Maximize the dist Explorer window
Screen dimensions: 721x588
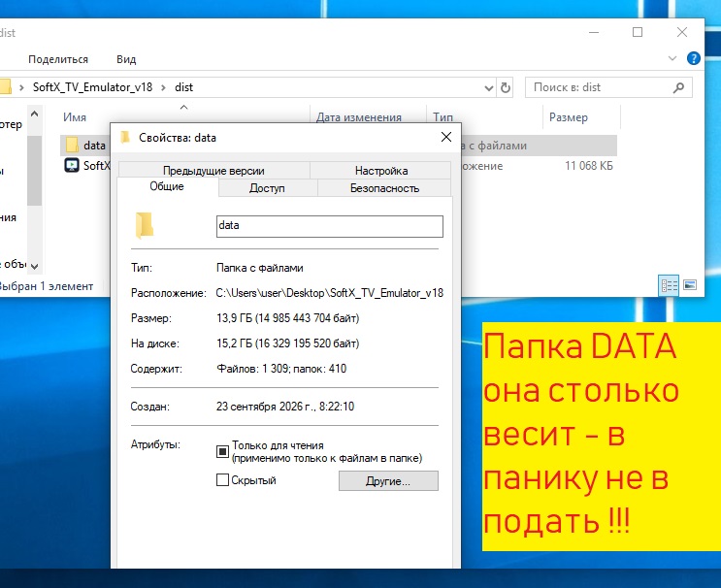click(638, 32)
